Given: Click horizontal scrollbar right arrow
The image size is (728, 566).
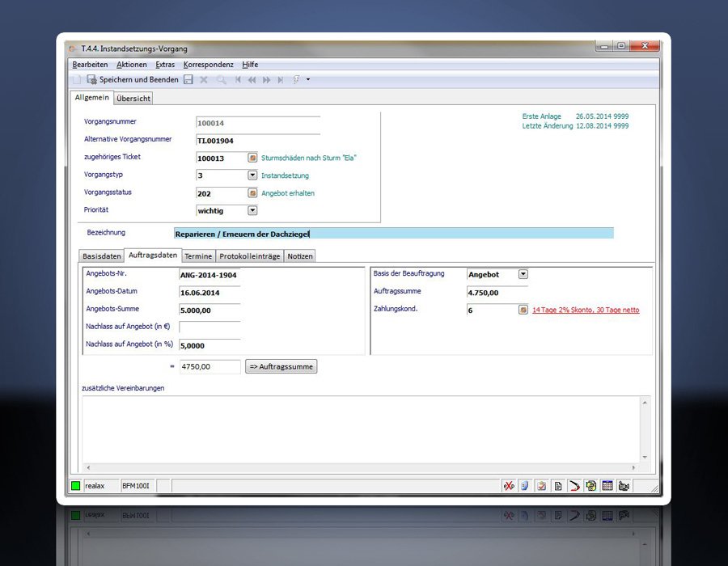Looking at the screenshot, I should (633, 467).
